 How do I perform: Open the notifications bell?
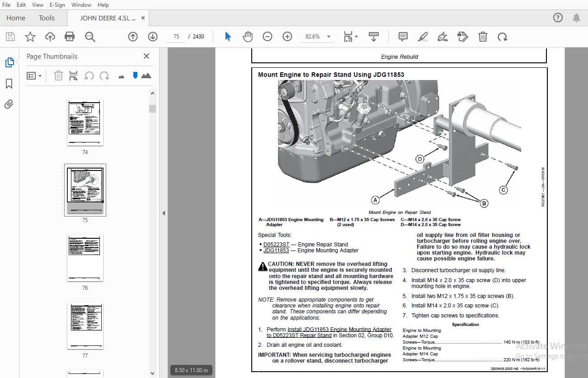pos(576,18)
